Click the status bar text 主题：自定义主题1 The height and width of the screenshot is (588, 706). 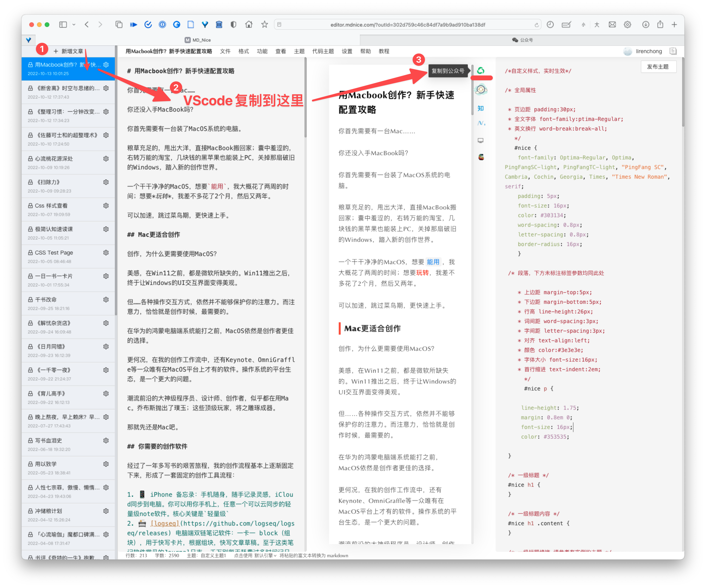tap(206, 555)
